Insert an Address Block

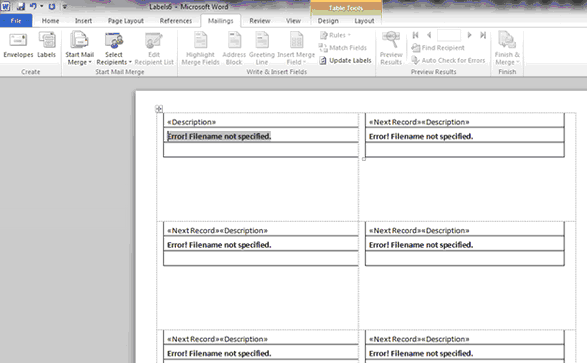click(234, 49)
